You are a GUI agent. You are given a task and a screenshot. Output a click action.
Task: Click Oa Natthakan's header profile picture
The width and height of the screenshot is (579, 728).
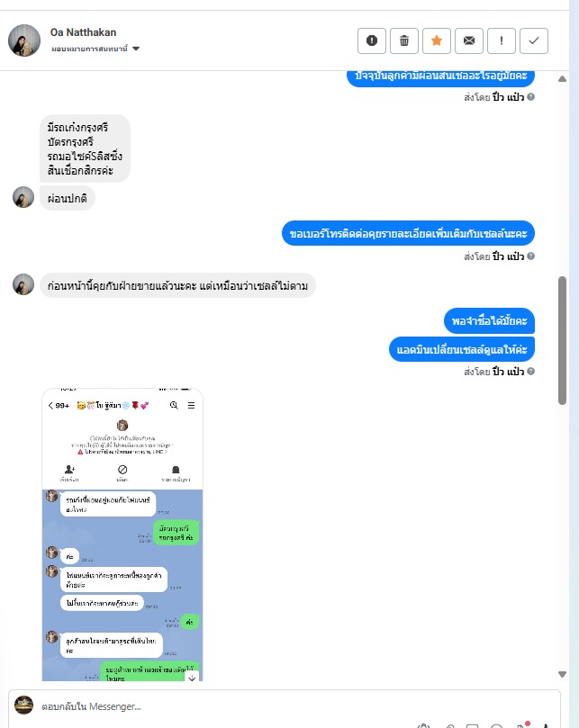pyautogui.click(x=24, y=40)
